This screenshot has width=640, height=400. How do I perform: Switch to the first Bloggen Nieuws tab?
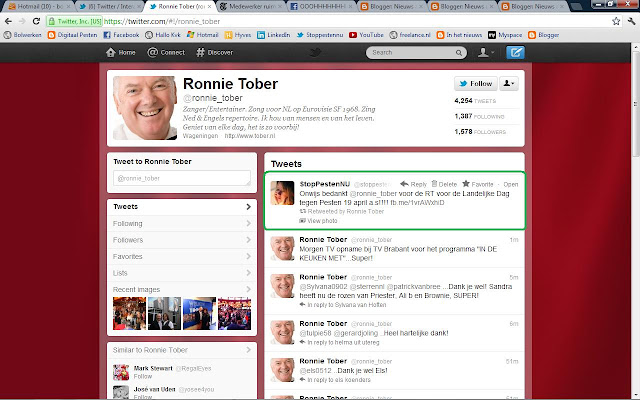[392, 7]
